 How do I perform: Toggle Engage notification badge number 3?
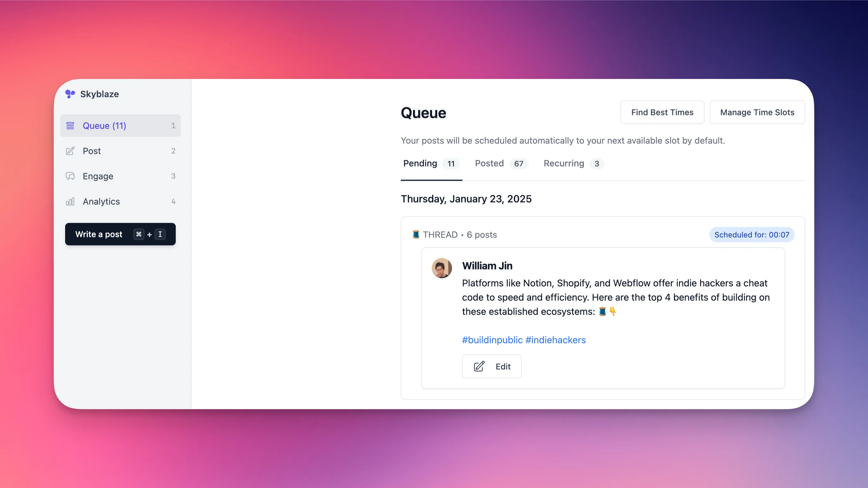pyautogui.click(x=173, y=176)
